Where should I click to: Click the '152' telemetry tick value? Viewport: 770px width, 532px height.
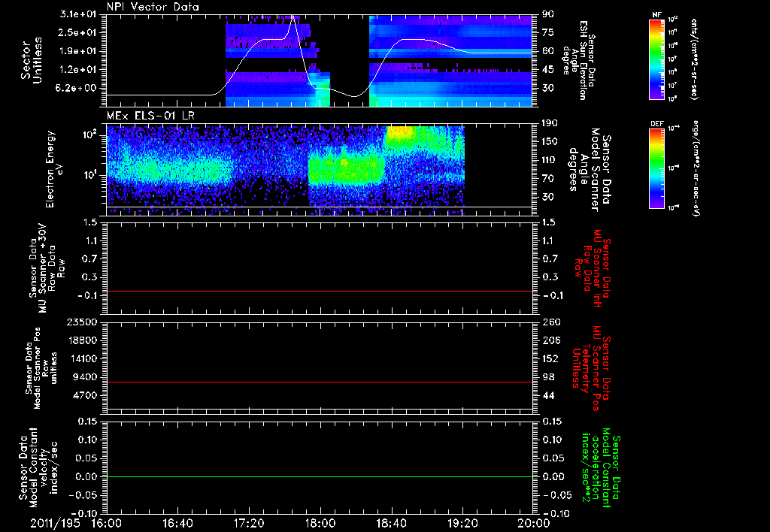(550, 358)
